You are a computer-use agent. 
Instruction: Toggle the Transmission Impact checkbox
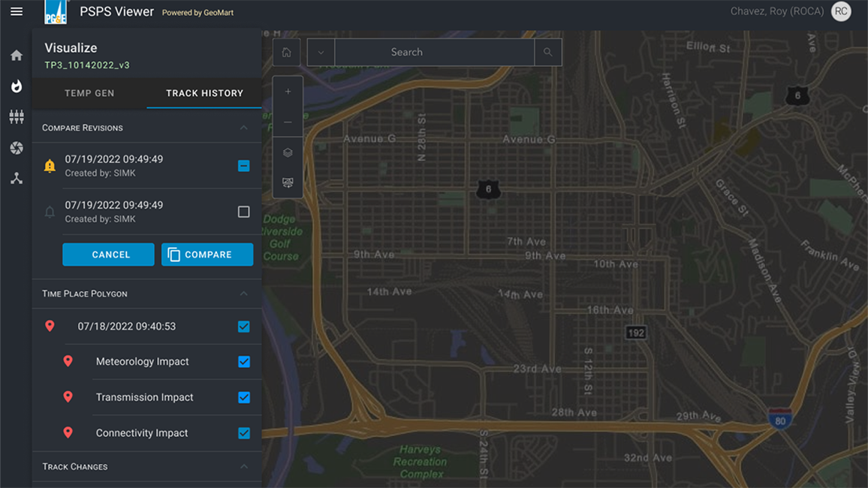(x=244, y=398)
